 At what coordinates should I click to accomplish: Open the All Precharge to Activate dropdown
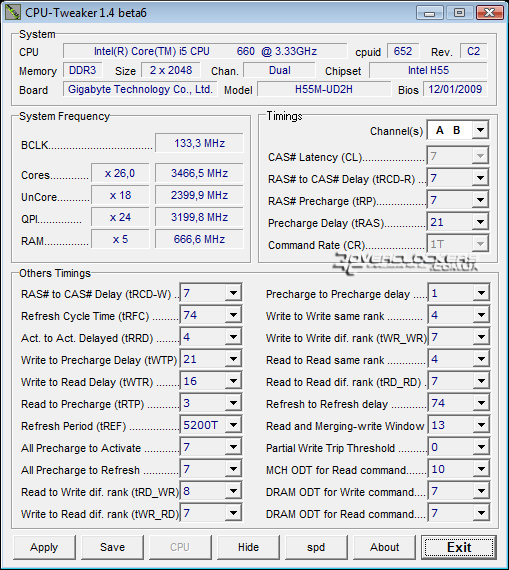(x=233, y=447)
